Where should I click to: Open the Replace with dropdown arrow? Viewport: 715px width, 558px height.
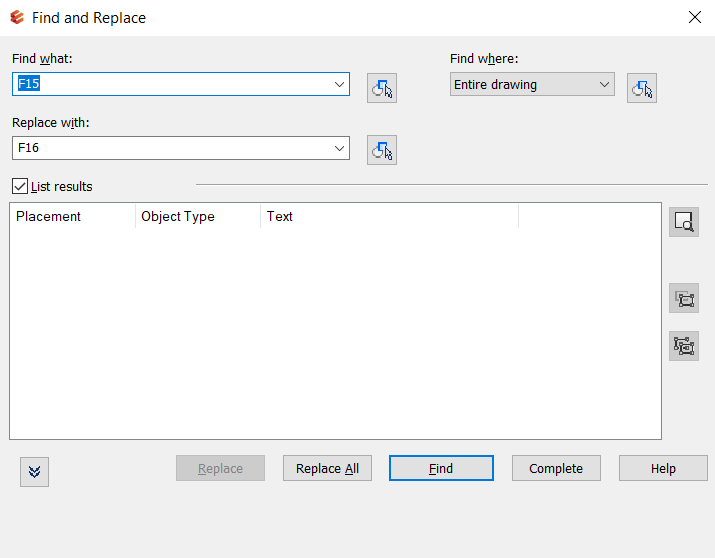tap(339, 148)
